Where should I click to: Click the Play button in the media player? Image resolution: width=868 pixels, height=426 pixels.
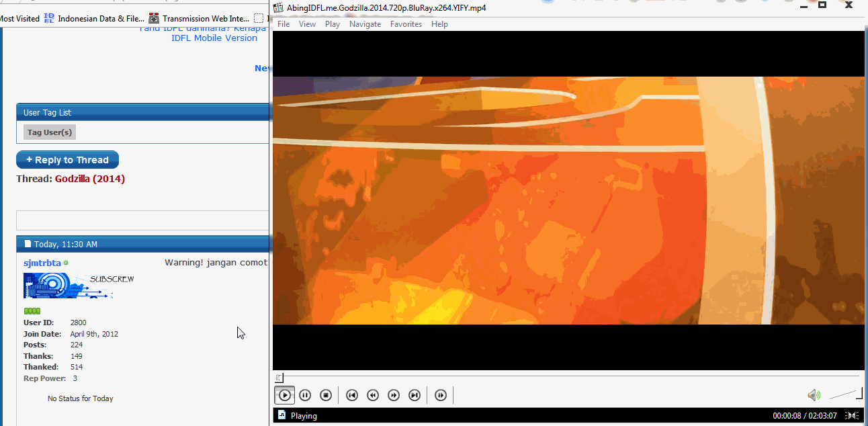[285, 395]
